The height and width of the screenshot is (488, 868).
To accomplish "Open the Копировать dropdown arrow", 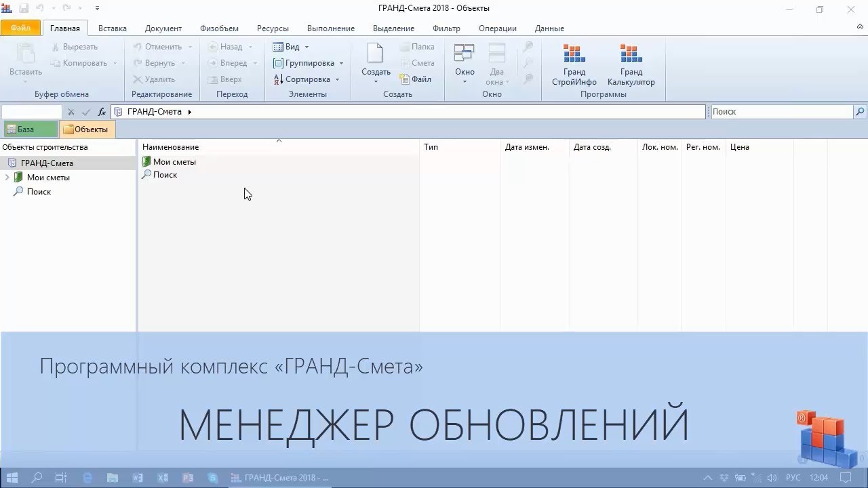I will click(x=115, y=63).
